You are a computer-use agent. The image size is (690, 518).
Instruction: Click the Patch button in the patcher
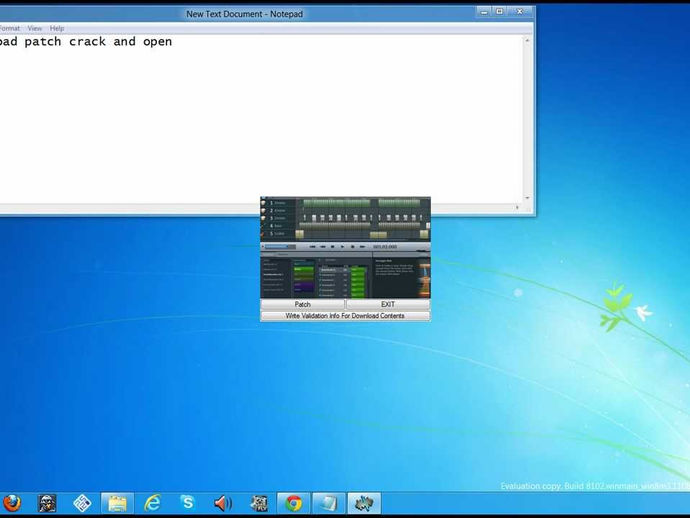tap(302, 305)
